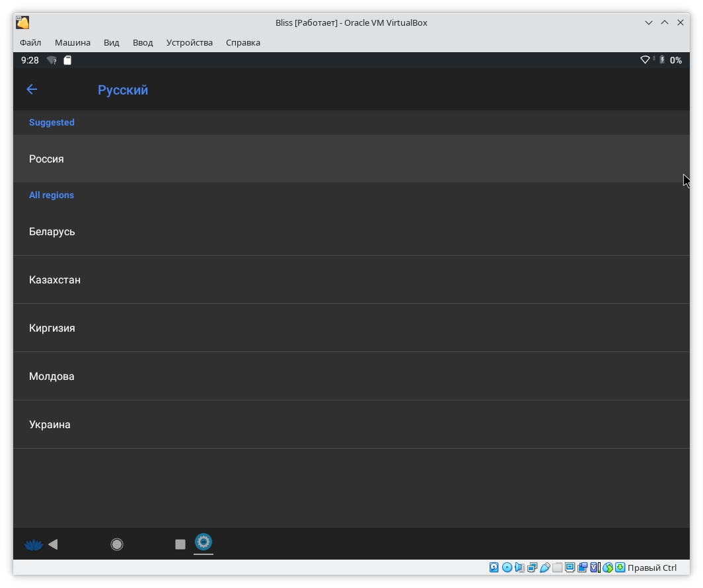Open the Bliss lotus launcher icon
Image resolution: width=703 pixels, height=588 pixels.
point(33,544)
